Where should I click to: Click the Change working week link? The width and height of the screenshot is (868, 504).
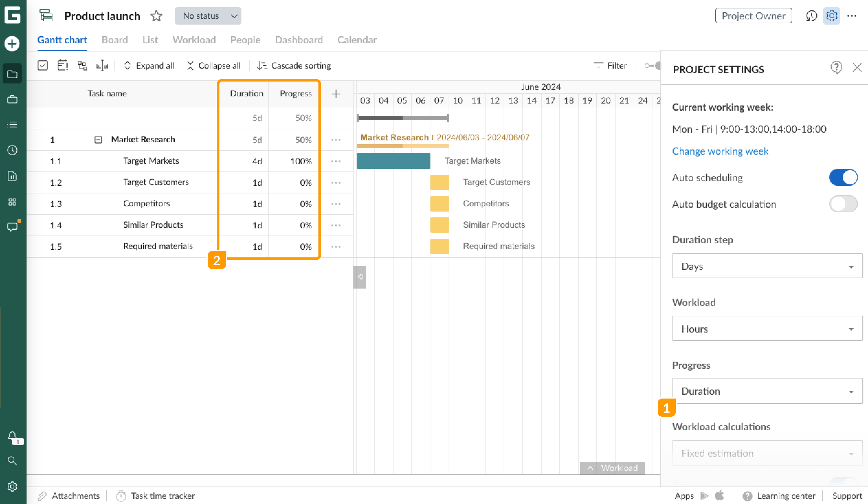point(720,151)
